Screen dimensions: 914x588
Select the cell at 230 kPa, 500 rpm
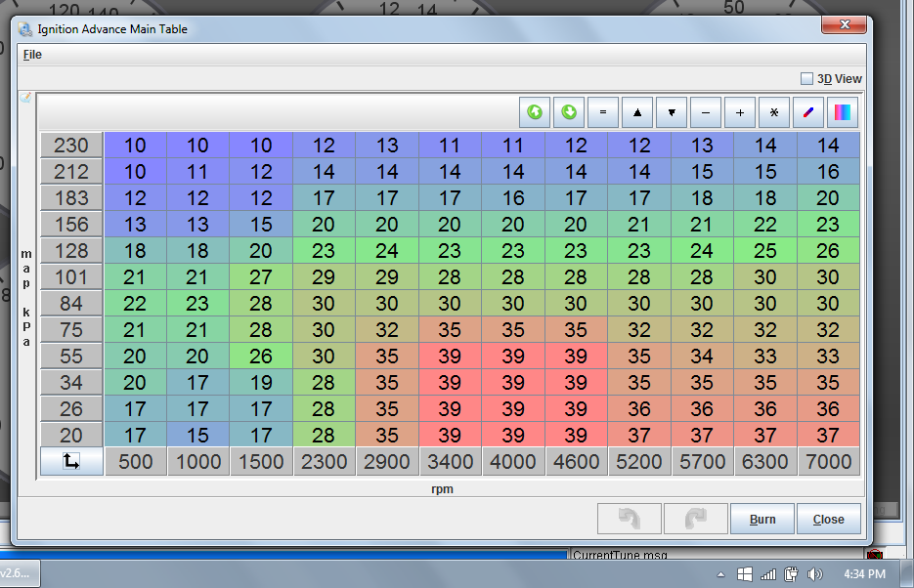(x=136, y=146)
